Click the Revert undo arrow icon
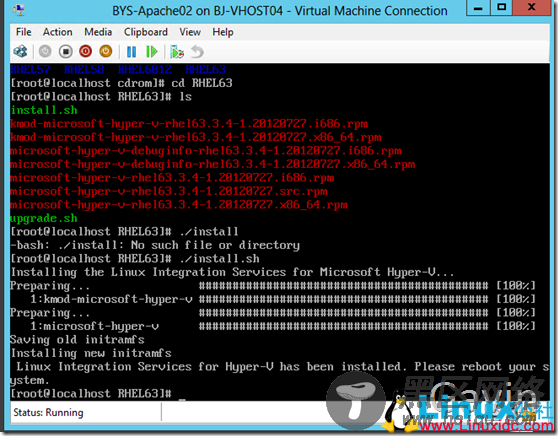Screen dimensions: 558x436 click(x=197, y=52)
